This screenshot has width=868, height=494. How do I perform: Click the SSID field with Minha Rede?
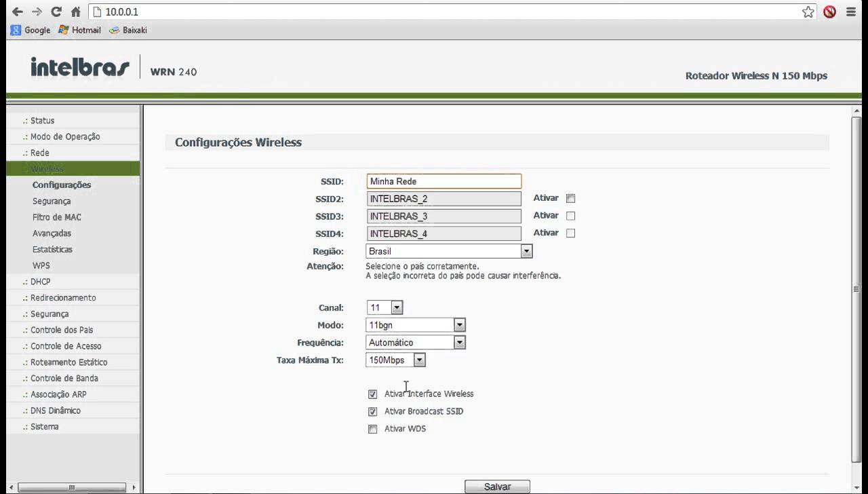444,181
